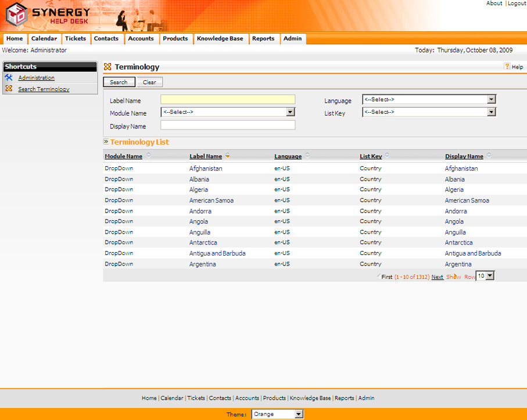Screen dimensions: 527x420
Task: Click the Help question mark icon
Action: tap(507, 67)
